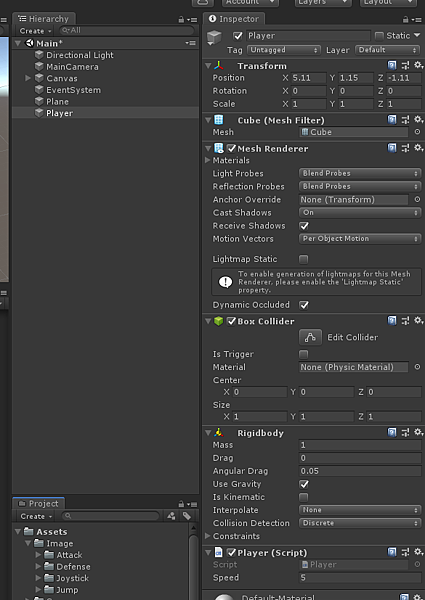Viewport: 425px width, 600px height.
Task: Open Mesh Filter help reference icon
Action: point(392,120)
